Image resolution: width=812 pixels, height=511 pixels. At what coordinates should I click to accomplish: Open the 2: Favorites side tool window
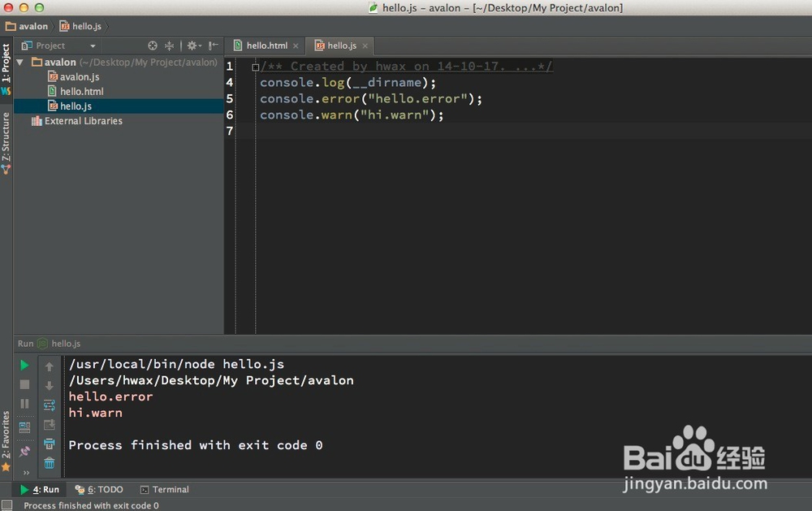coord(6,435)
